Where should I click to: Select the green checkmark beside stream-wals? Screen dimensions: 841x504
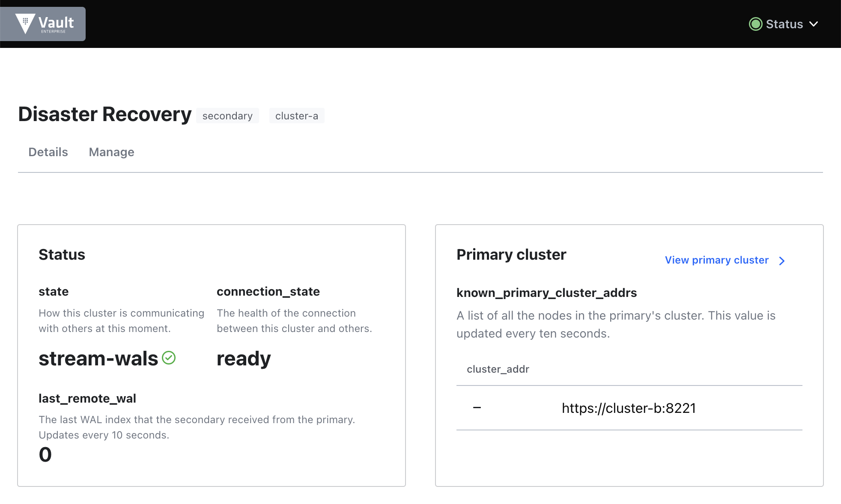pos(169,358)
